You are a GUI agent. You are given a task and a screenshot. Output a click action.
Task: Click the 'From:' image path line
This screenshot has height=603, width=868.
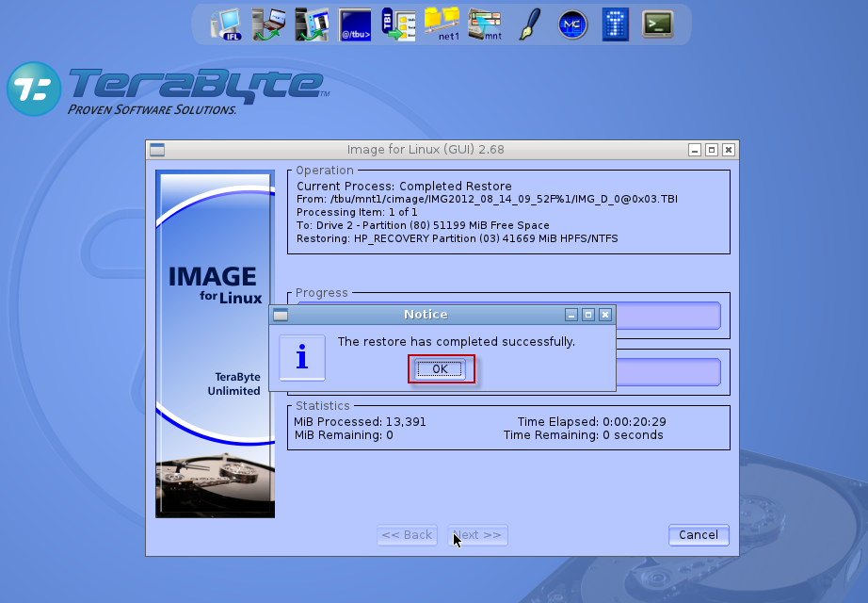487,199
